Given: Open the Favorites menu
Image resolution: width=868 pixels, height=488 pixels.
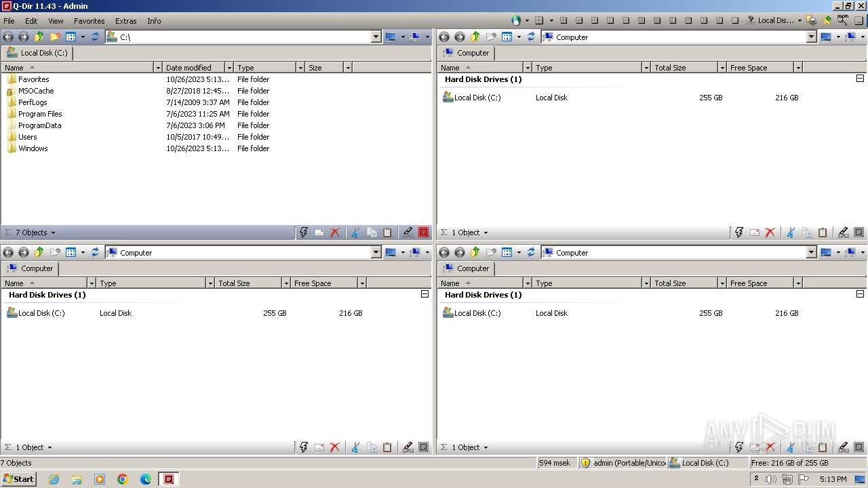Looking at the screenshot, I should [89, 21].
